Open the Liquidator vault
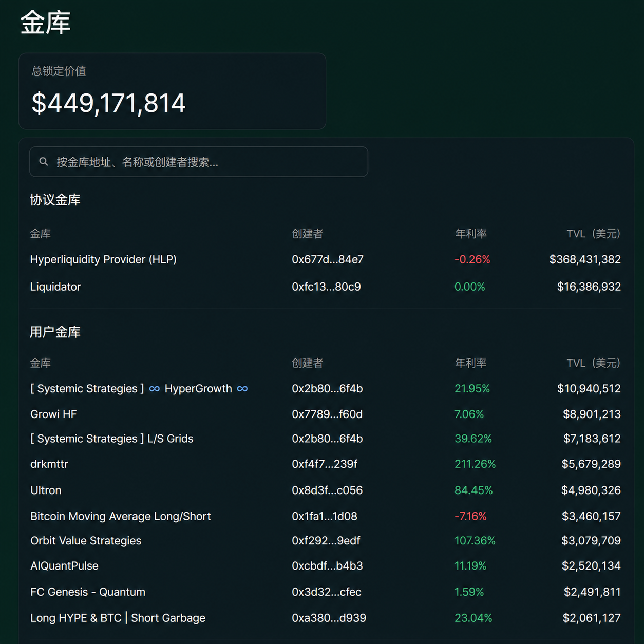Viewport: 644px width, 644px height. point(55,287)
